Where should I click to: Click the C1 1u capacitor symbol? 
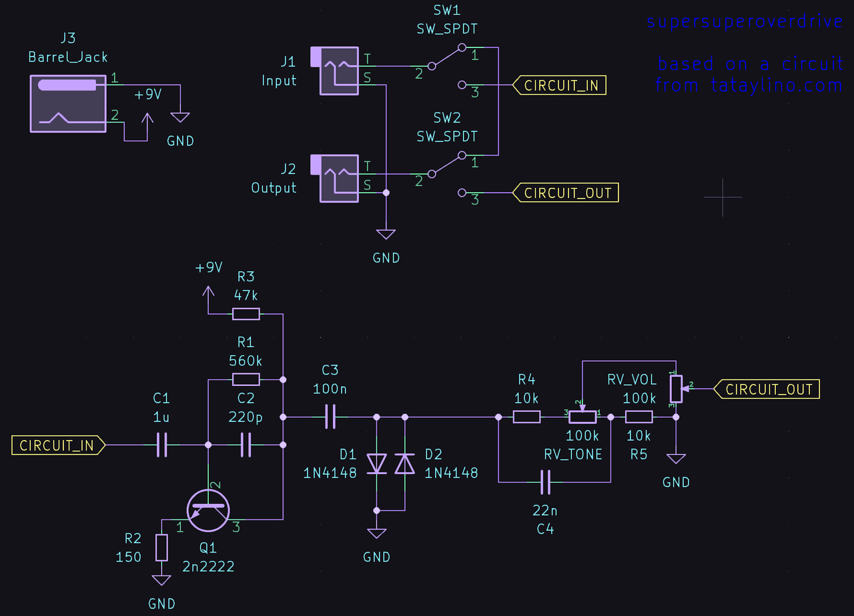click(x=161, y=445)
